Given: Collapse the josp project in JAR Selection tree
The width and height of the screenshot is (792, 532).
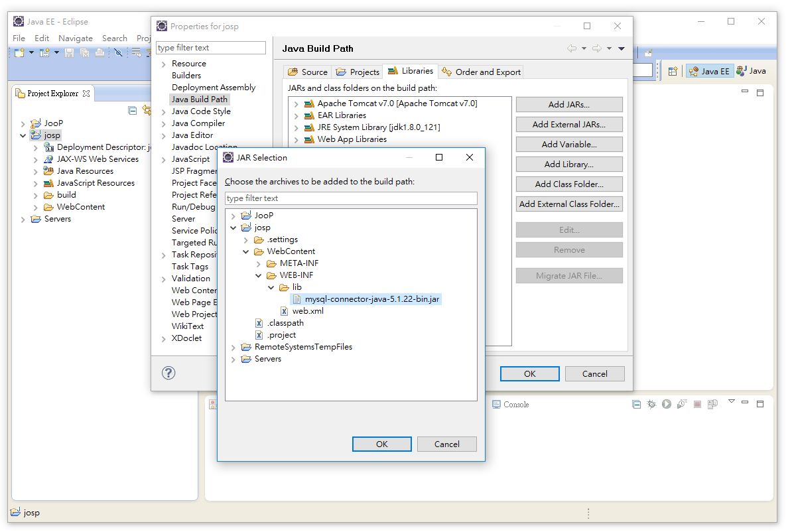Looking at the screenshot, I should tap(233, 228).
